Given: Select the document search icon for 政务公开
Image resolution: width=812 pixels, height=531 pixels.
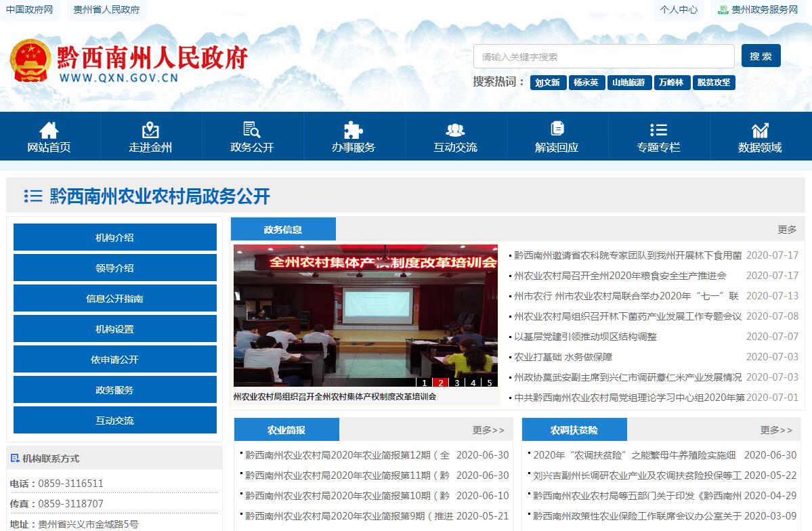Looking at the screenshot, I should [252, 130].
